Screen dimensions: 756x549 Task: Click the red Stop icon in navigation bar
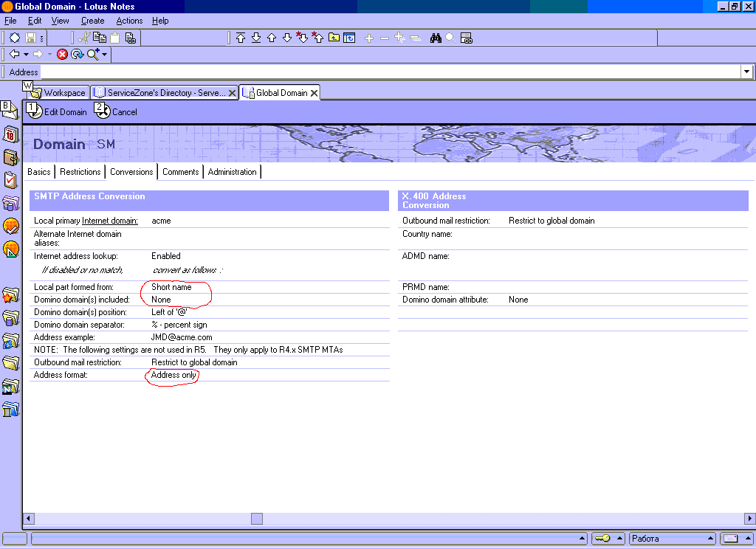coord(62,55)
